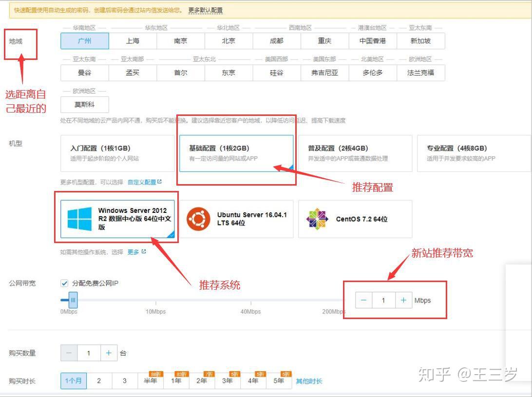Screen dimensions: 532x397
Task: Pick the 专业配置 4核8GB plan
Action: [474, 153]
